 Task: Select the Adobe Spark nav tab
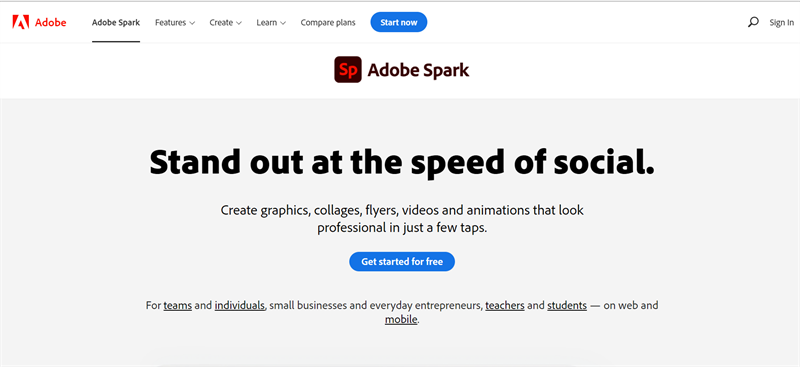pos(116,22)
